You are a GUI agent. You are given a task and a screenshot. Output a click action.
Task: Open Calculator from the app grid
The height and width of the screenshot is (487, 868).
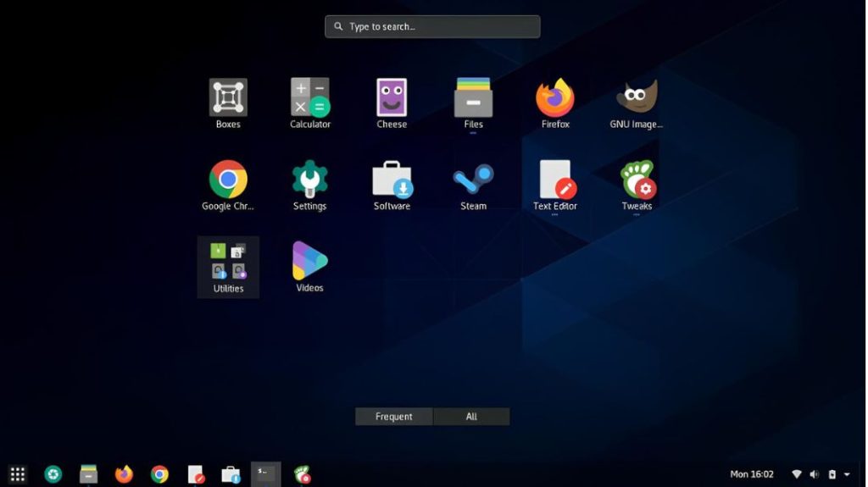(310, 103)
